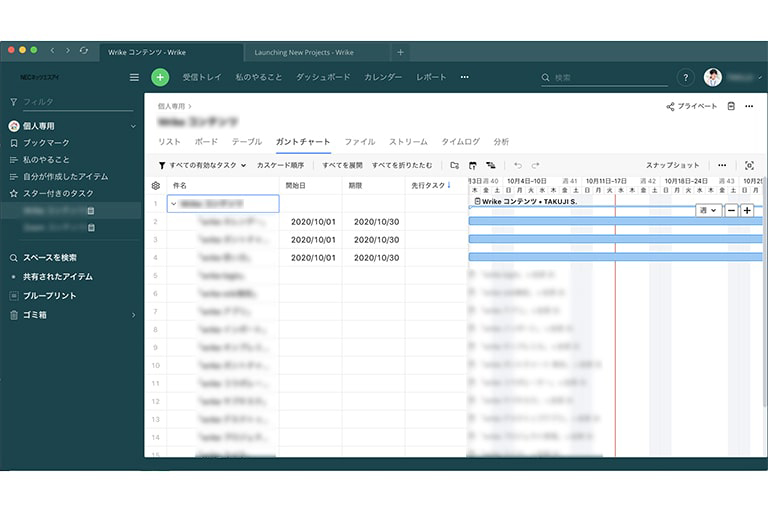
Task: Switch to the タイムログ tab
Action: coord(460,142)
